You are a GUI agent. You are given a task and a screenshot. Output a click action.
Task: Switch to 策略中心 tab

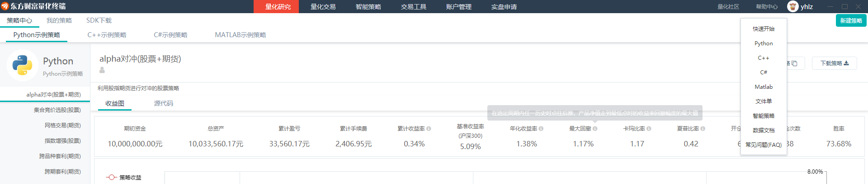19,20
